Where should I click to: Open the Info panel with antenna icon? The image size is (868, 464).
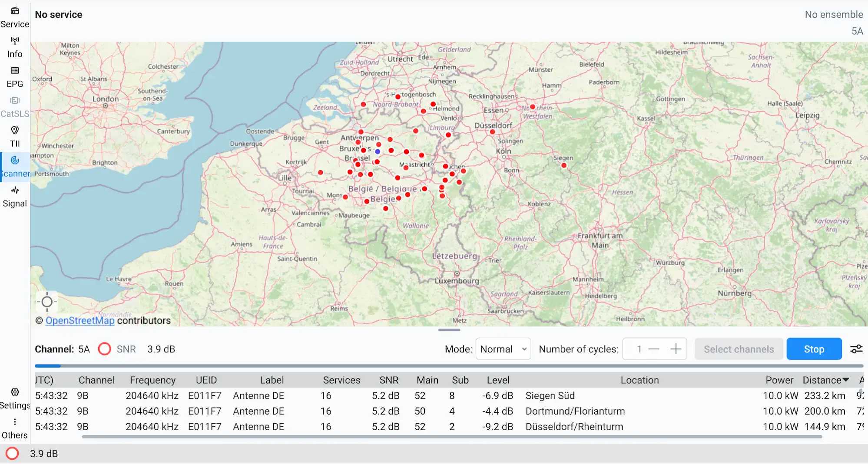15,47
